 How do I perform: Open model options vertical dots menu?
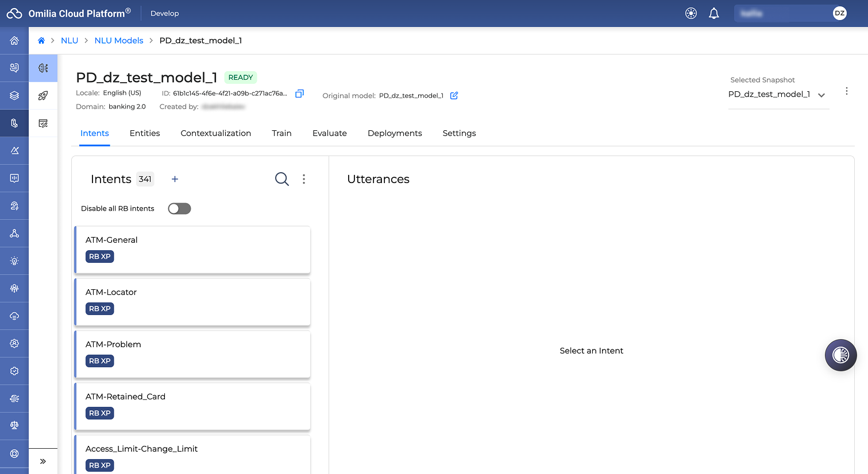(846, 91)
